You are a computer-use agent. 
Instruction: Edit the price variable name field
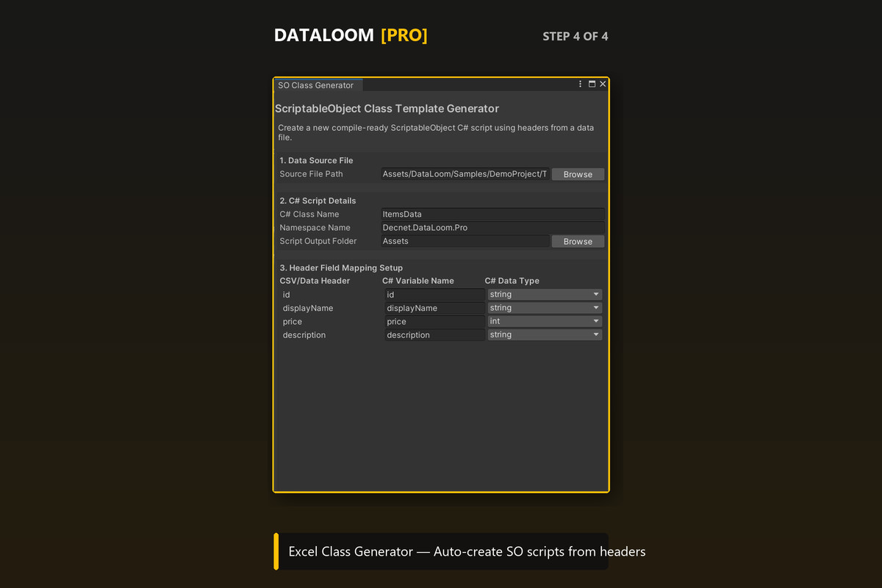(x=434, y=321)
